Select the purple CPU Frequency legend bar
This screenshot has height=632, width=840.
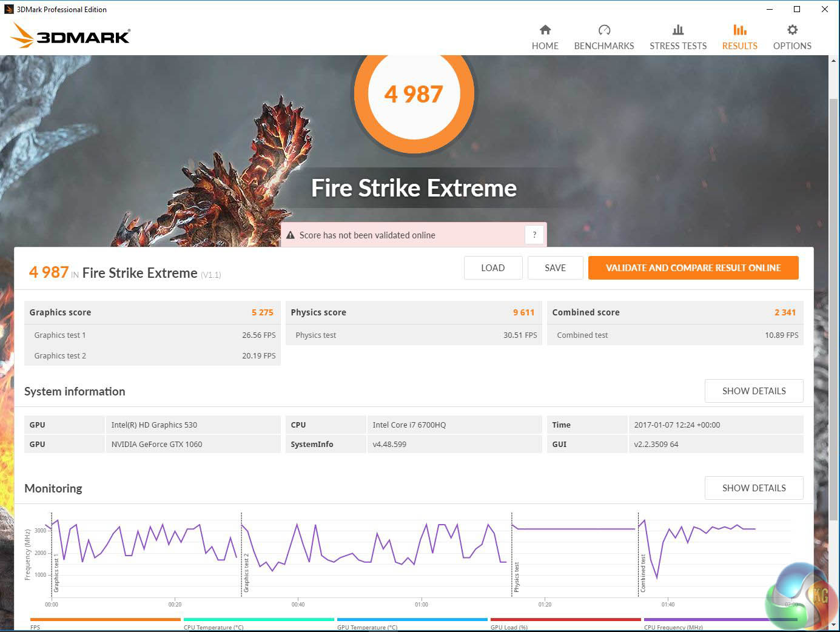point(719,620)
